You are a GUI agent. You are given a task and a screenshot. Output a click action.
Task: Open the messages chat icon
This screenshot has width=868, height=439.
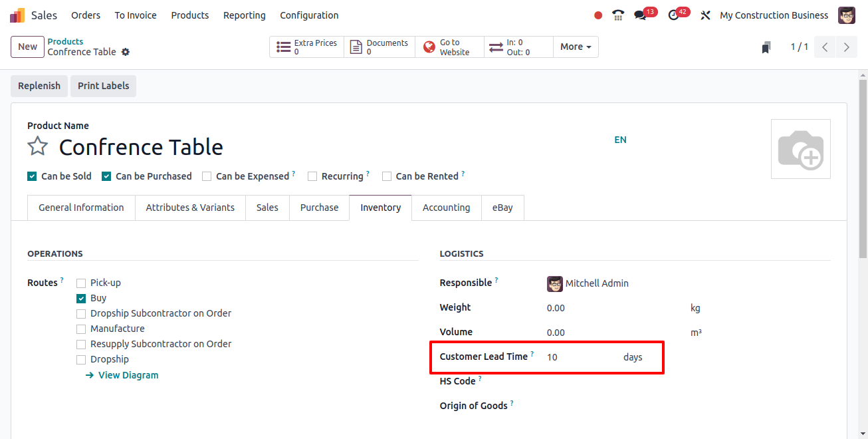pyautogui.click(x=640, y=15)
